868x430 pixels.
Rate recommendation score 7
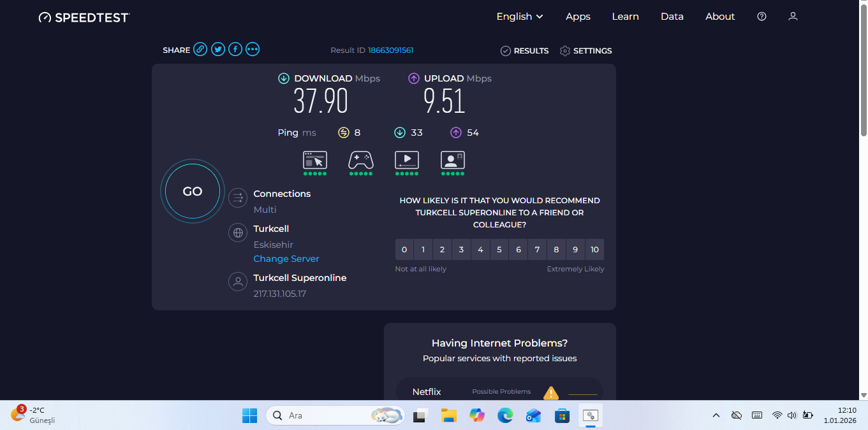coord(538,250)
